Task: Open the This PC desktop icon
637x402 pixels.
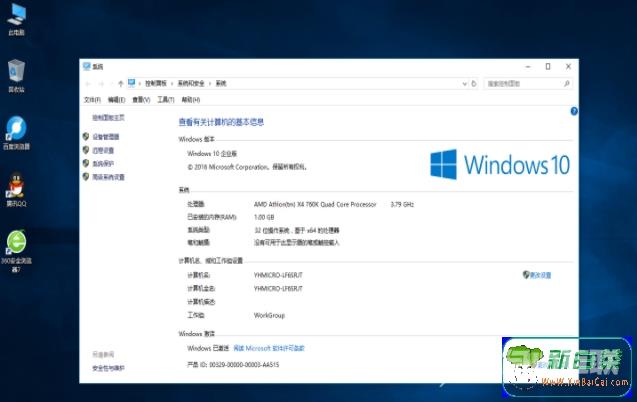Action: click(x=17, y=19)
